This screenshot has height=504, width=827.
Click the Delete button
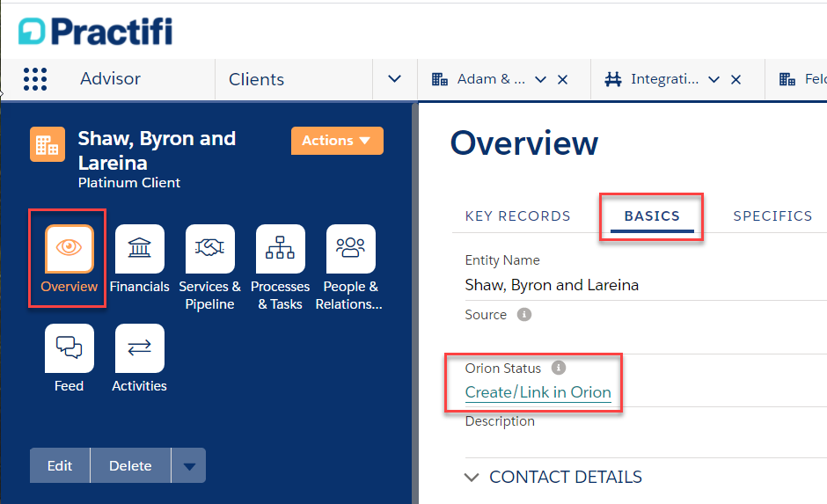tap(130, 465)
